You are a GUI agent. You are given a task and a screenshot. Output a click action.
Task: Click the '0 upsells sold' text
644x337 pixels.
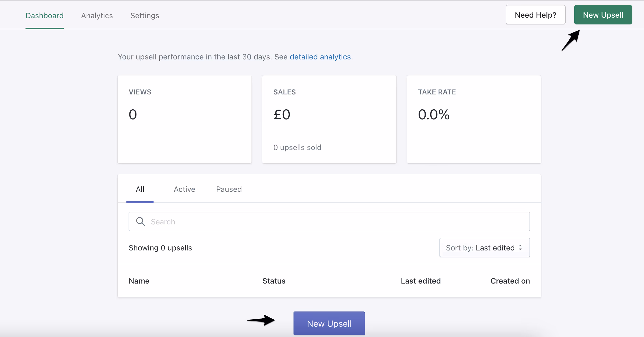297,147
